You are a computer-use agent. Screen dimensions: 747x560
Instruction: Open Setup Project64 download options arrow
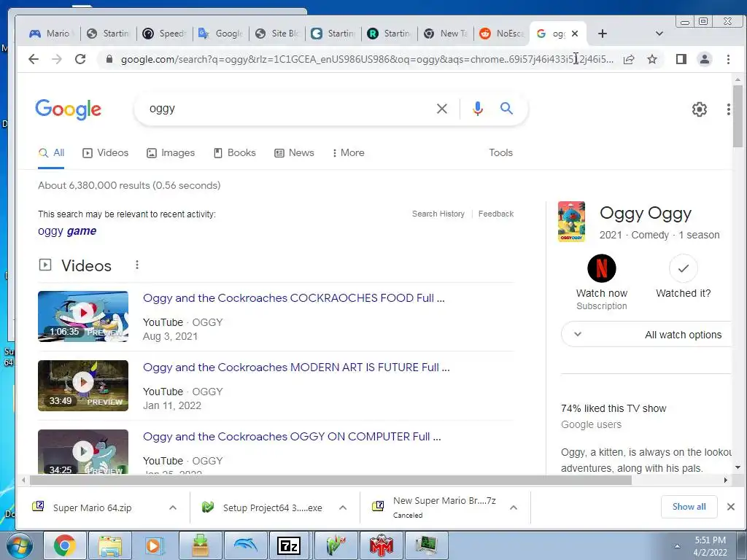(343, 507)
